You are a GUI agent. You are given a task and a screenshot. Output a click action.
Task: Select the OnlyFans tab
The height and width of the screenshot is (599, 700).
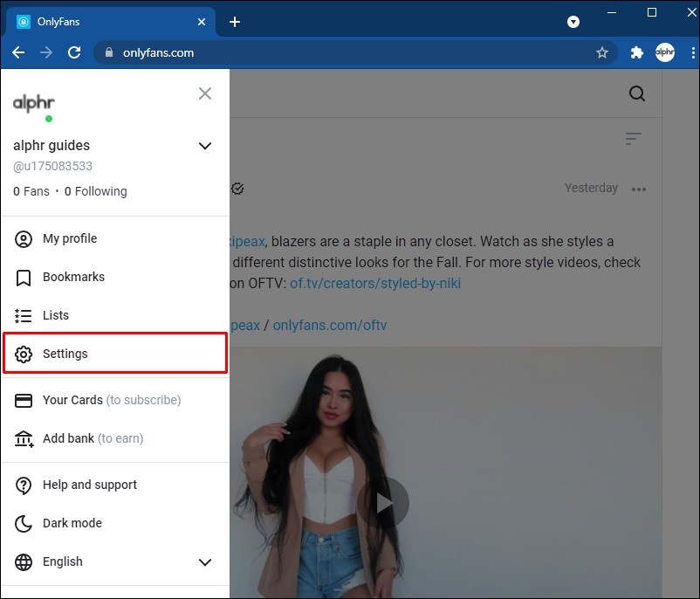coord(111,22)
